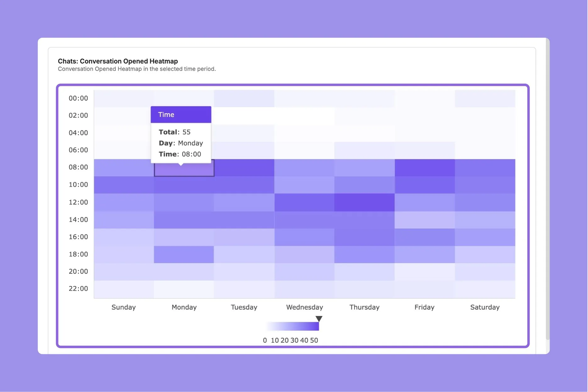Click the heatmap description subtitle text
The image size is (588, 392).
pos(137,69)
